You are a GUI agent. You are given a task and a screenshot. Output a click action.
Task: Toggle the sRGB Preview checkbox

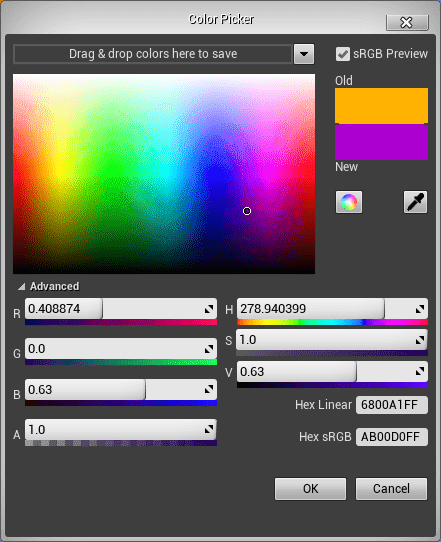[343, 54]
